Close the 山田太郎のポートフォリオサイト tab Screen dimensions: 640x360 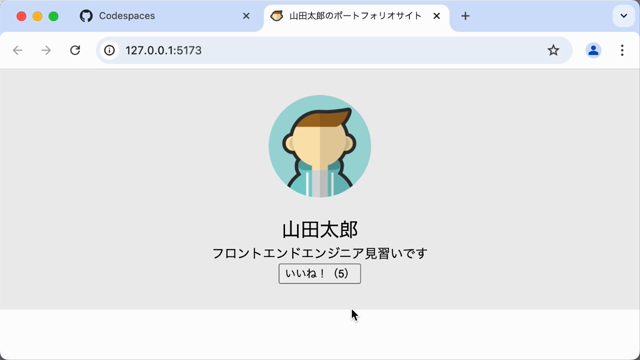[436, 16]
